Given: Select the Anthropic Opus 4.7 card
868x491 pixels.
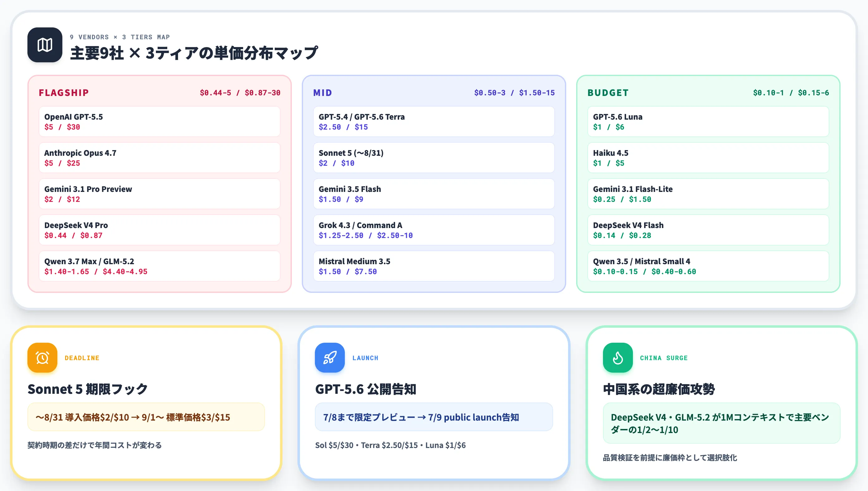Looking at the screenshot, I should (x=160, y=158).
